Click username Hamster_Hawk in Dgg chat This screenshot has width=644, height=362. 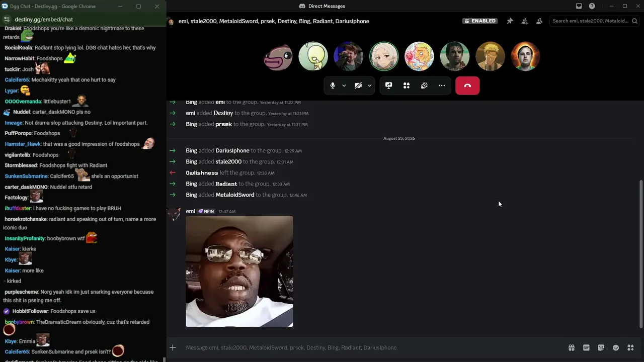click(23, 144)
